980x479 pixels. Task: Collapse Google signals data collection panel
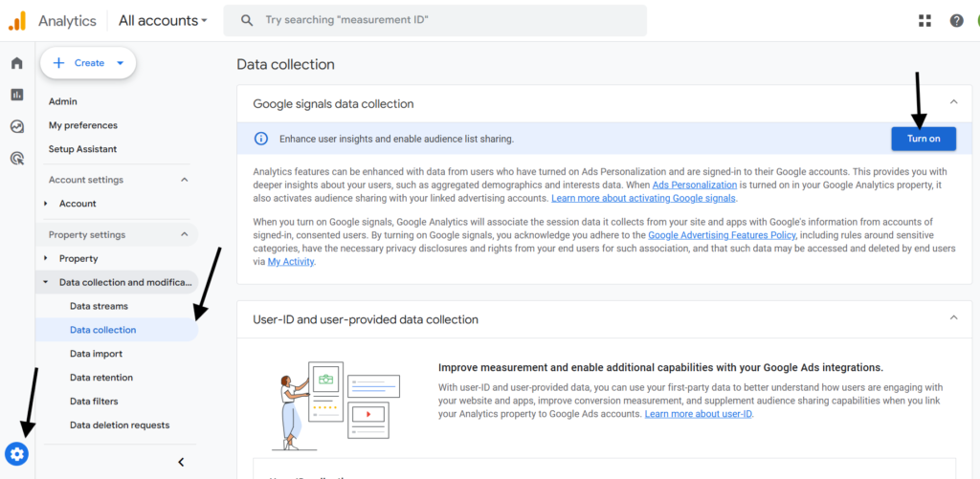(x=954, y=101)
